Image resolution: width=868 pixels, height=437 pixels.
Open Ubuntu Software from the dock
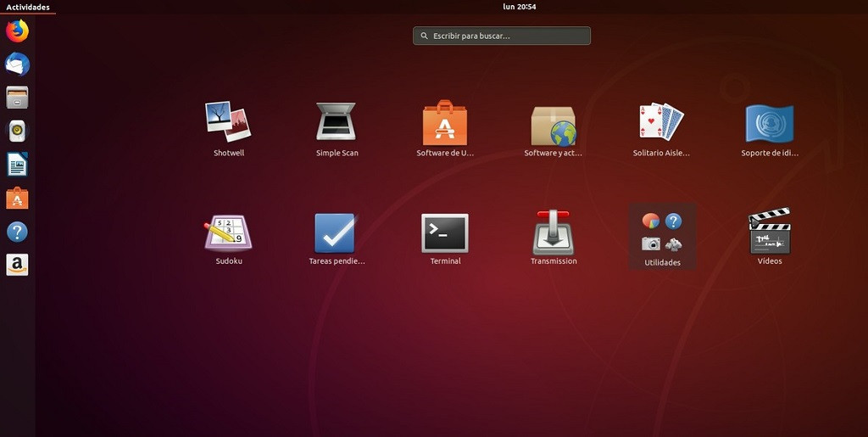17,198
